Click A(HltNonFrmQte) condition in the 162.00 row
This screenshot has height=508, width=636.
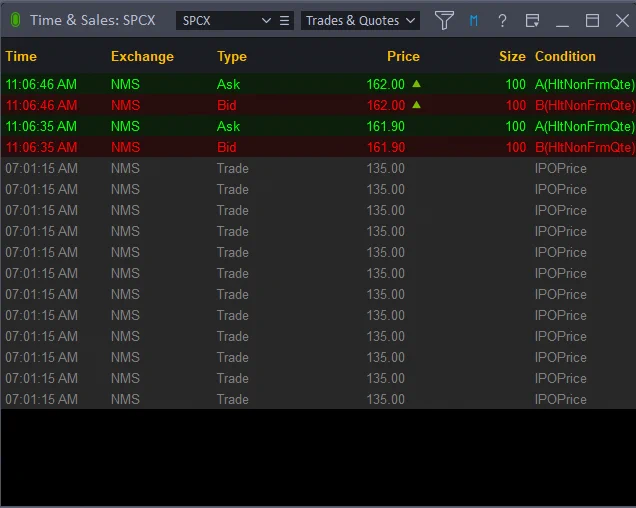pos(584,84)
